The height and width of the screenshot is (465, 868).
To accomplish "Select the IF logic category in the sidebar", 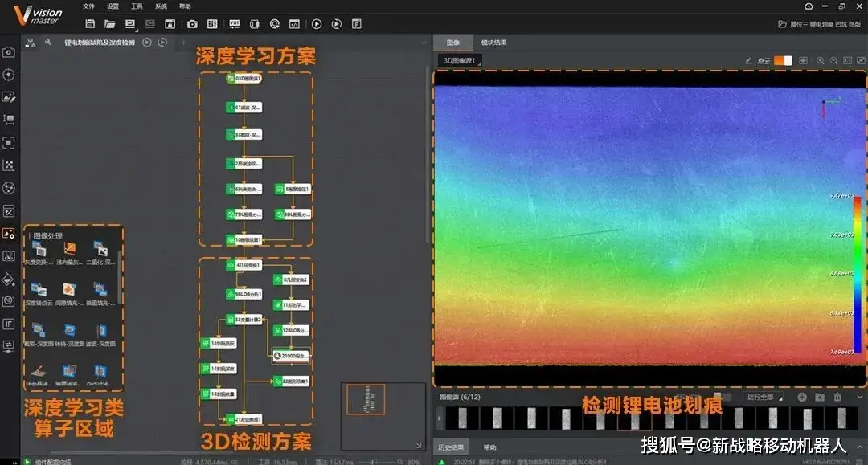I will (8, 324).
